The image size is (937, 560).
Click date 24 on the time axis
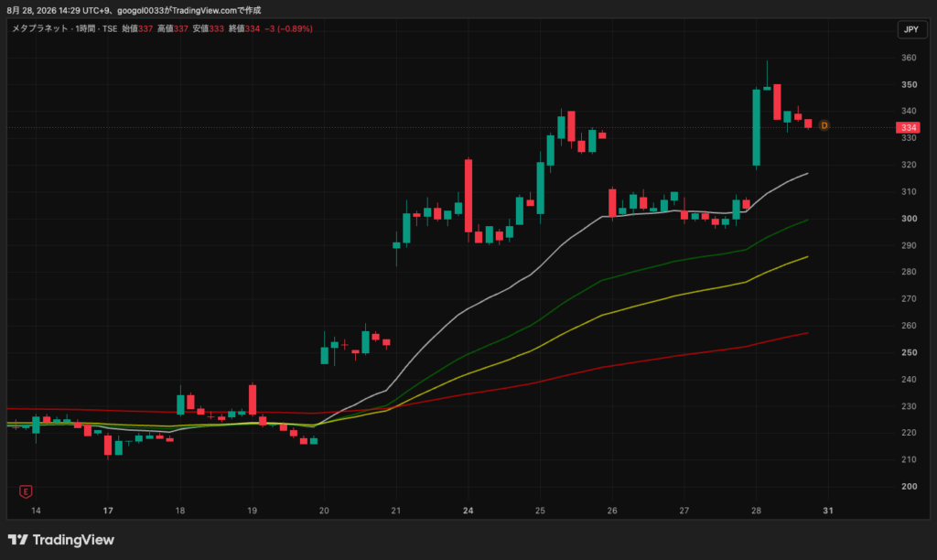[468, 511]
